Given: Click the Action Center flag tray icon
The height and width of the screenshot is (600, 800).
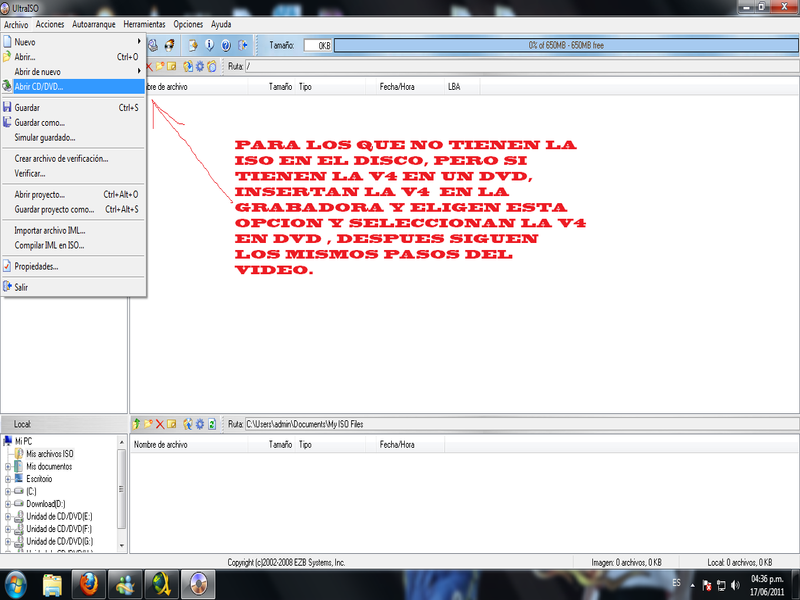Looking at the screenshot, I should click(707, 585).
